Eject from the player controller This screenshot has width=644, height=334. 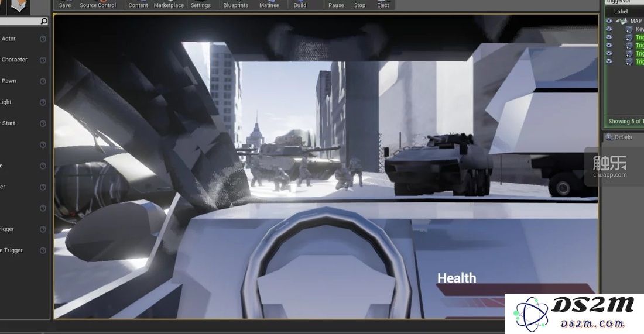(383, 5)
